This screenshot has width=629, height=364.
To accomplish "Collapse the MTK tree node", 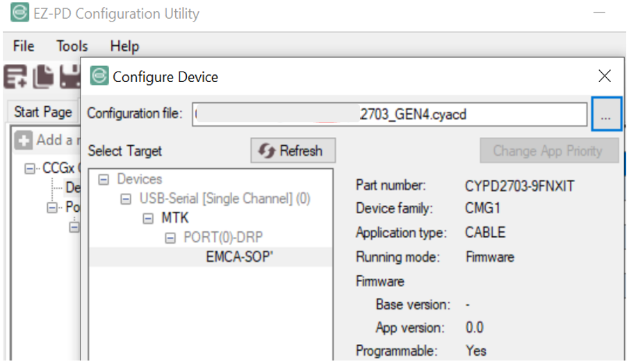I will [148, 219].
